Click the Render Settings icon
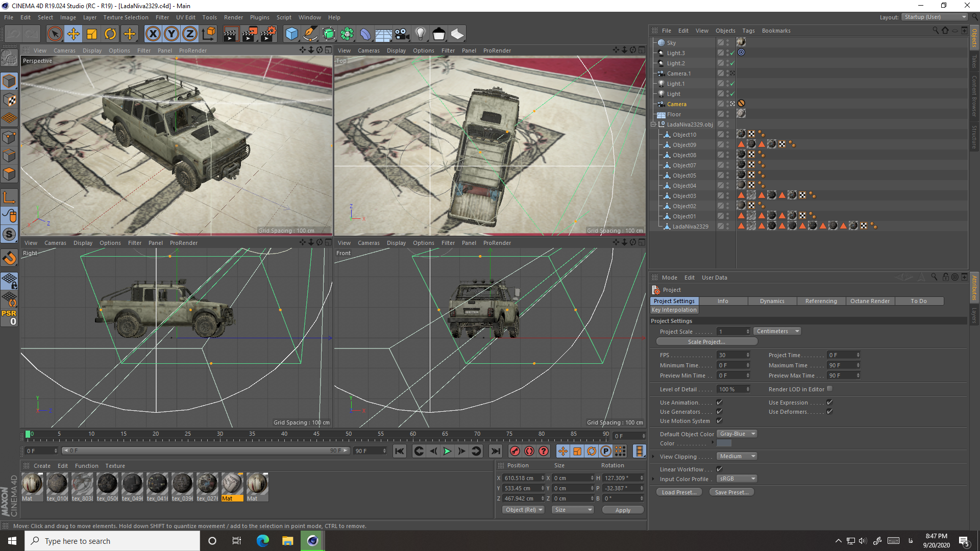980x551 pixels. pos(267,34)
